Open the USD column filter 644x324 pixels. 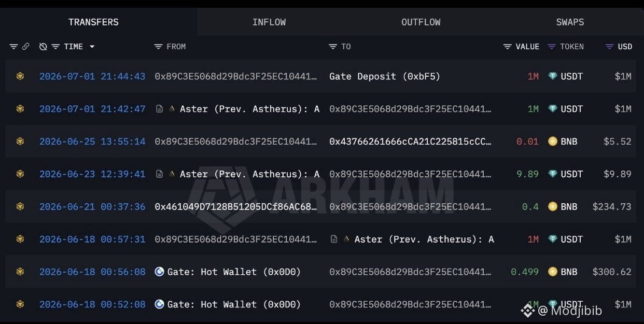coord(610,47)
